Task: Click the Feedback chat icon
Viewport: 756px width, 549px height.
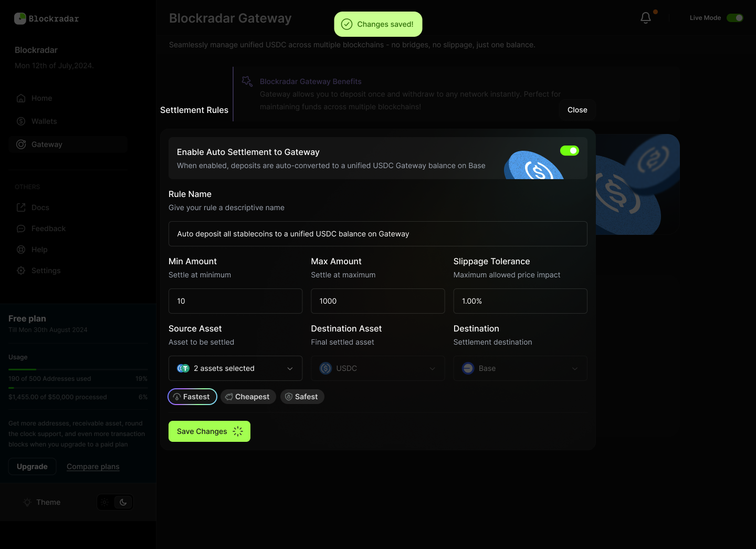Action: 21,229
